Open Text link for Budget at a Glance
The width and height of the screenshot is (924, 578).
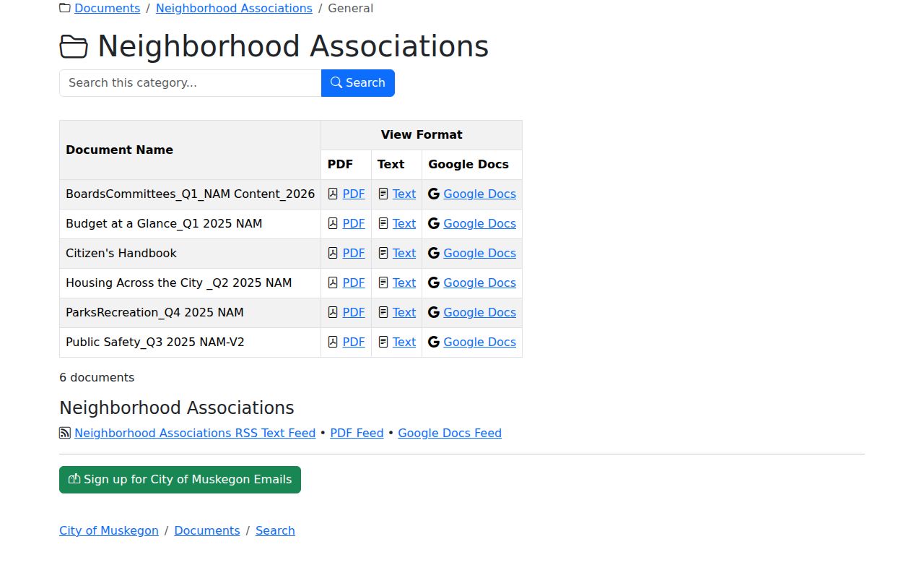[x=404, y=223]
